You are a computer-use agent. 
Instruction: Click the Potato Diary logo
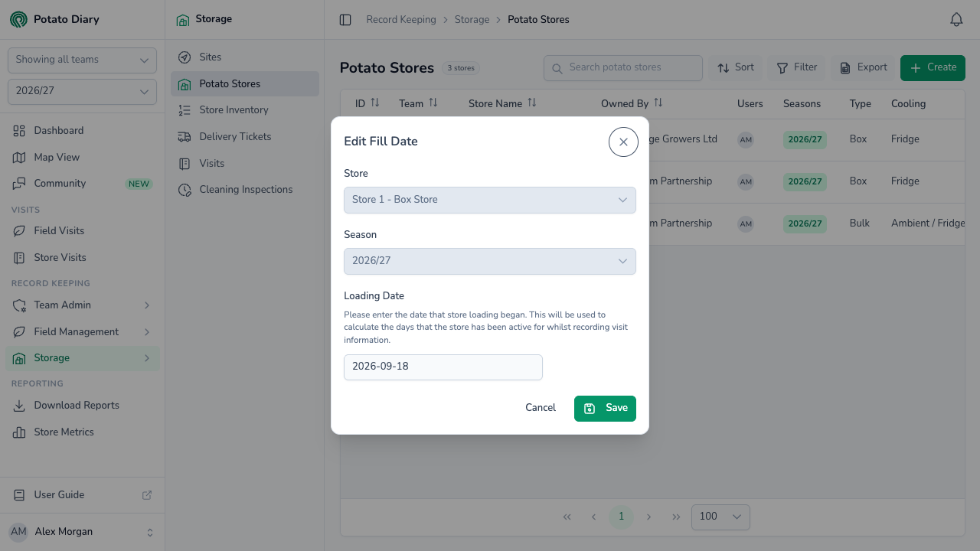pyautogui.click(x=55, y=20)
